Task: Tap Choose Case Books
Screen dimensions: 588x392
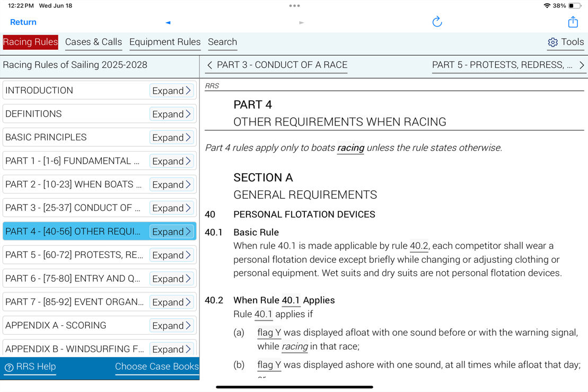Action: pos(157,367)
